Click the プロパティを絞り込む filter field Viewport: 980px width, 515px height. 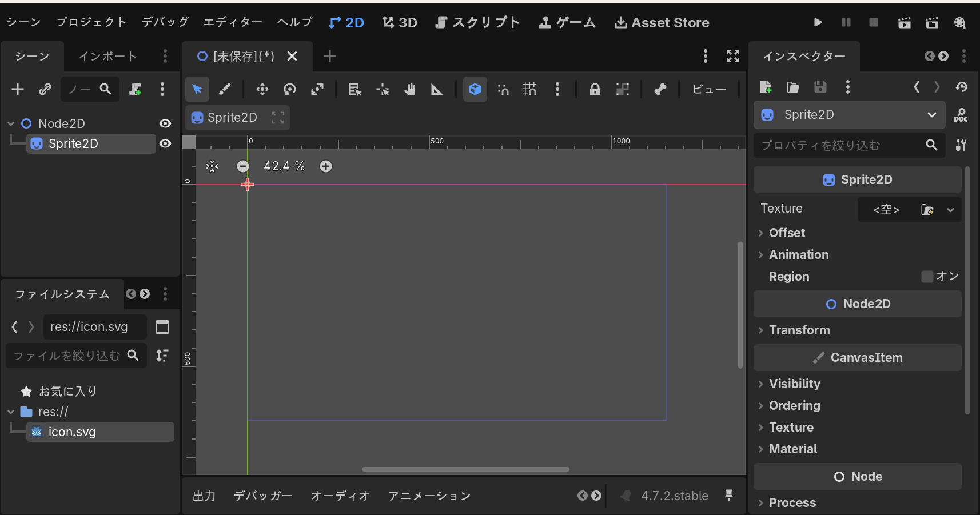850,146
